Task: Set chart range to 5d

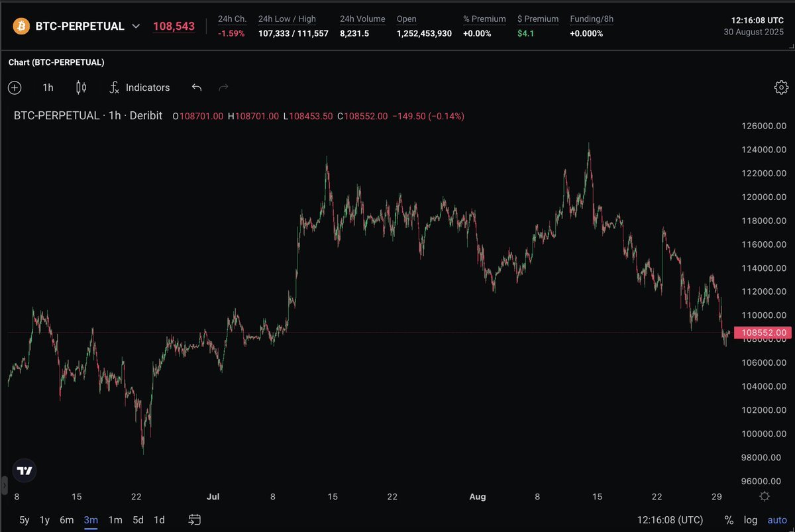Action: click(x=138, y=520)
